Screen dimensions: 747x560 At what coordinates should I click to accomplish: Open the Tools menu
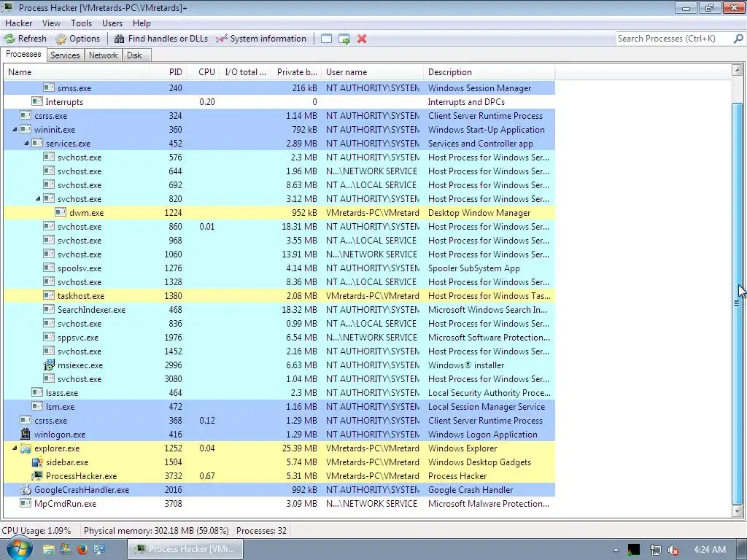click(x=81, y=23)
